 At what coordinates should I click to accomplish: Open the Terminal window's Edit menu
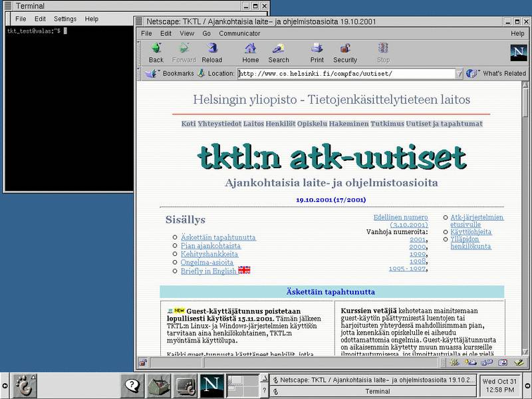[40, 19]
